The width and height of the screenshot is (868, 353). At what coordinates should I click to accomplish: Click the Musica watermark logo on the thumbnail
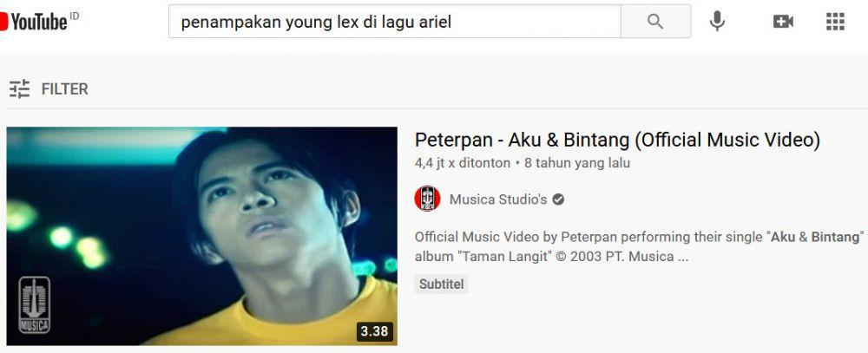pyautogui.click(x=35, y=305)
